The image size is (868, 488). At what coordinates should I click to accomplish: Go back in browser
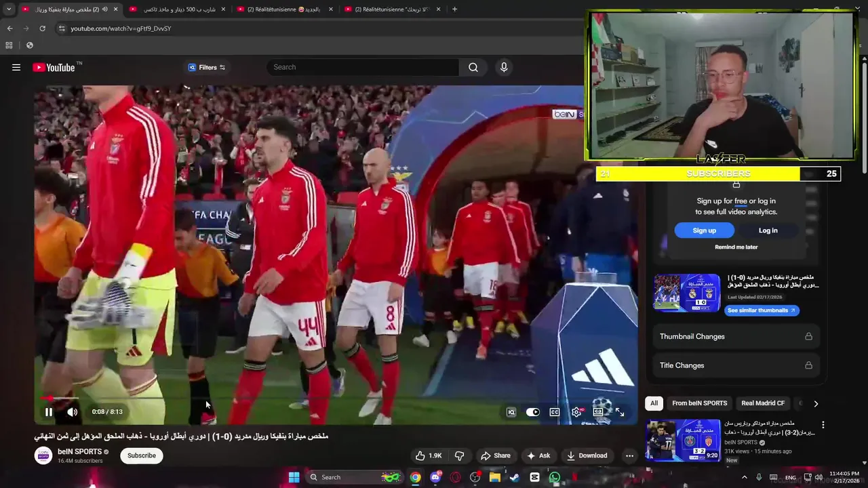[9, 28]
